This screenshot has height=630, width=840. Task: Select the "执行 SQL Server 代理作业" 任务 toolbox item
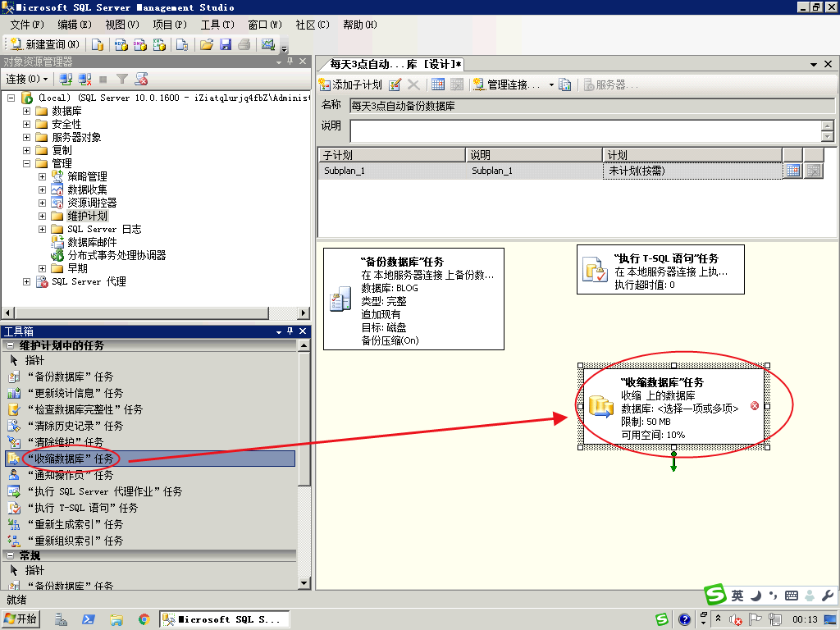[x=150, y=491]
